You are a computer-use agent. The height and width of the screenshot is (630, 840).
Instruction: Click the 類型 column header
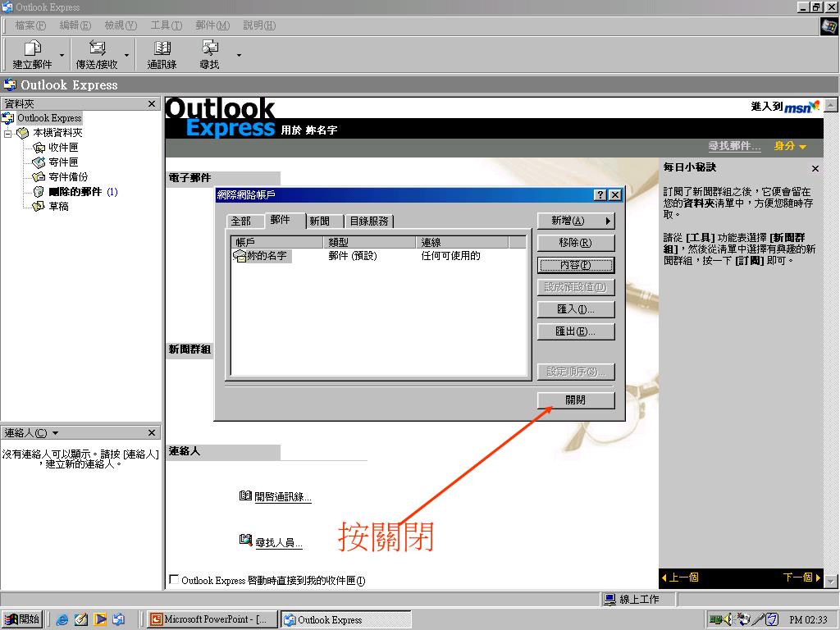(x=370, y=242)
